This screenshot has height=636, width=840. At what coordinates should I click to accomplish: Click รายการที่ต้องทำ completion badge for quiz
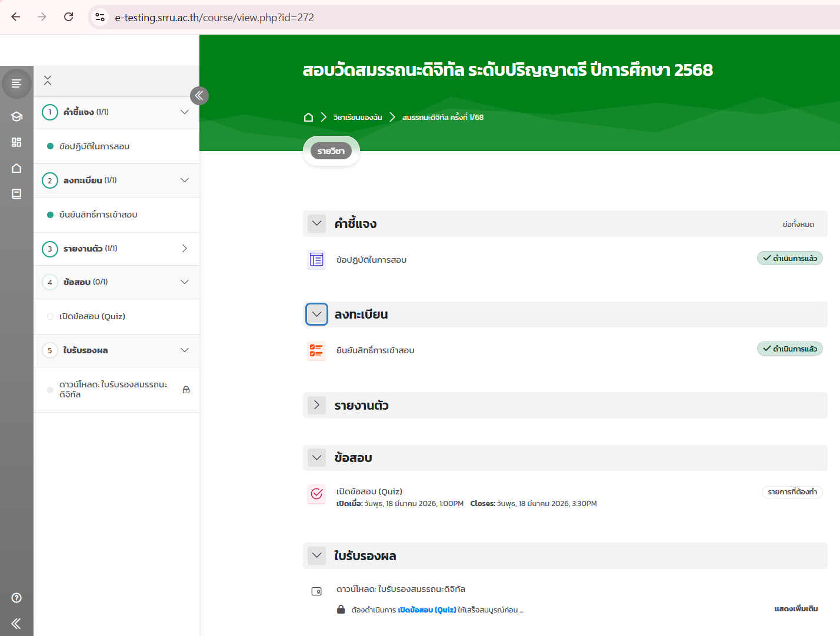(792, 492)
